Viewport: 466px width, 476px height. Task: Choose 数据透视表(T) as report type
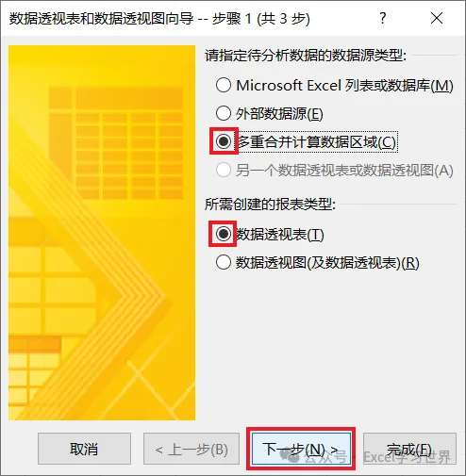coord(224,234)
